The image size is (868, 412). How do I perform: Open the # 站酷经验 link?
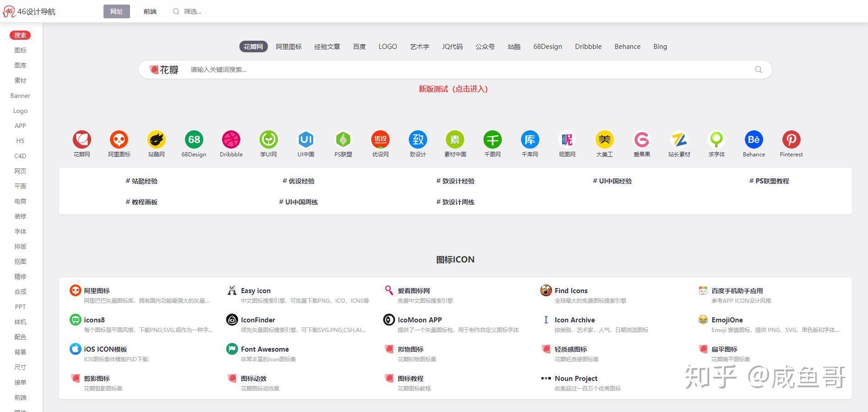click(x=141, y=181)
